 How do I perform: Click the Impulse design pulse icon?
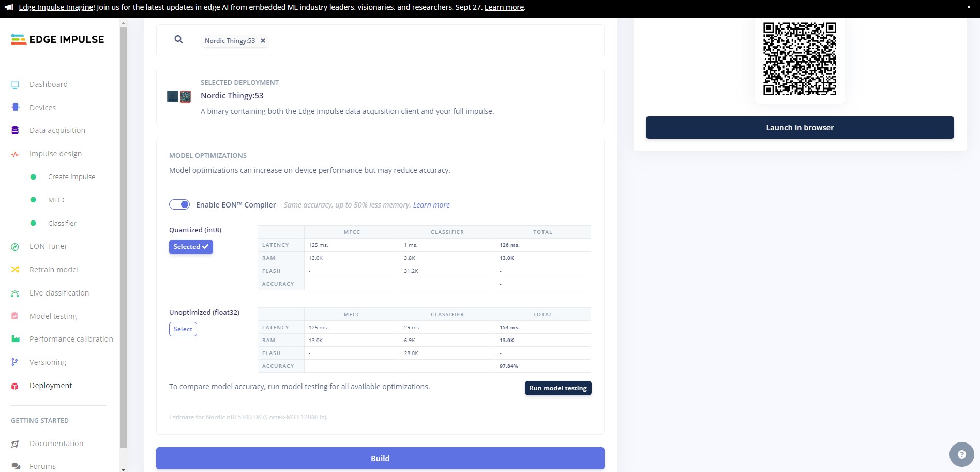(x=15, y=154)
